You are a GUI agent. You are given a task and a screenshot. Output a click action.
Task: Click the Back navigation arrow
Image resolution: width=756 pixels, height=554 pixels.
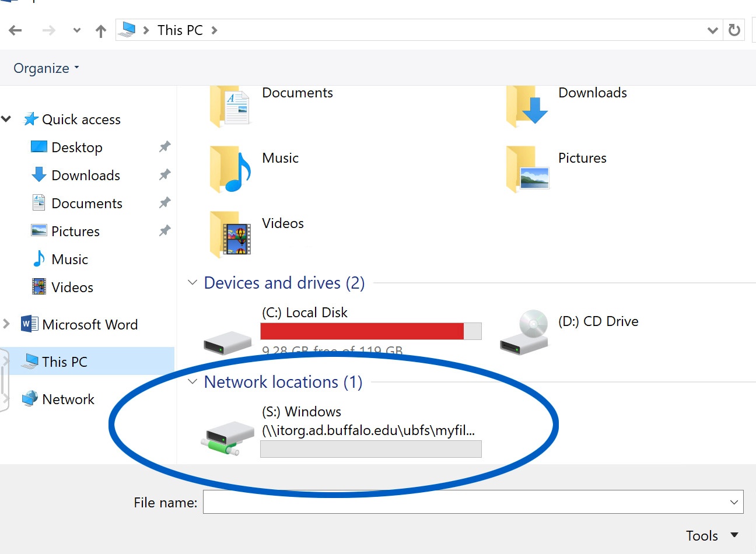coord(16,30)
